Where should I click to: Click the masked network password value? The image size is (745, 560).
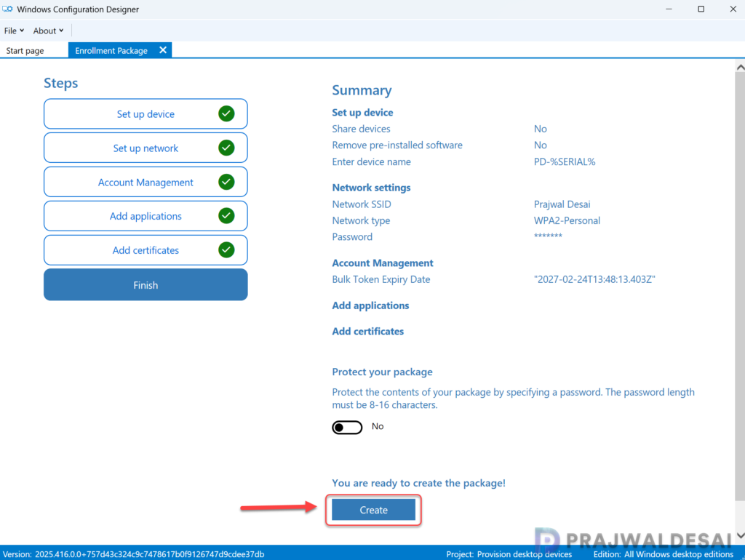point(548,236)
